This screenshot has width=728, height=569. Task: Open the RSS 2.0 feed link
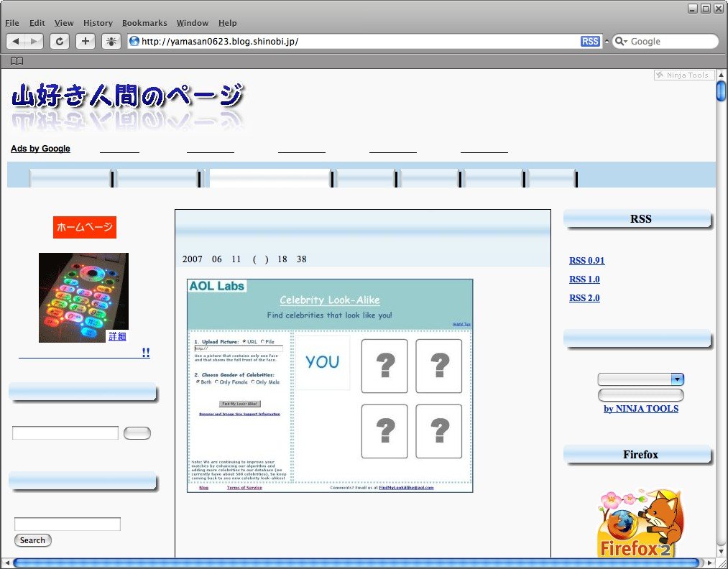click(x=584, y=297)
